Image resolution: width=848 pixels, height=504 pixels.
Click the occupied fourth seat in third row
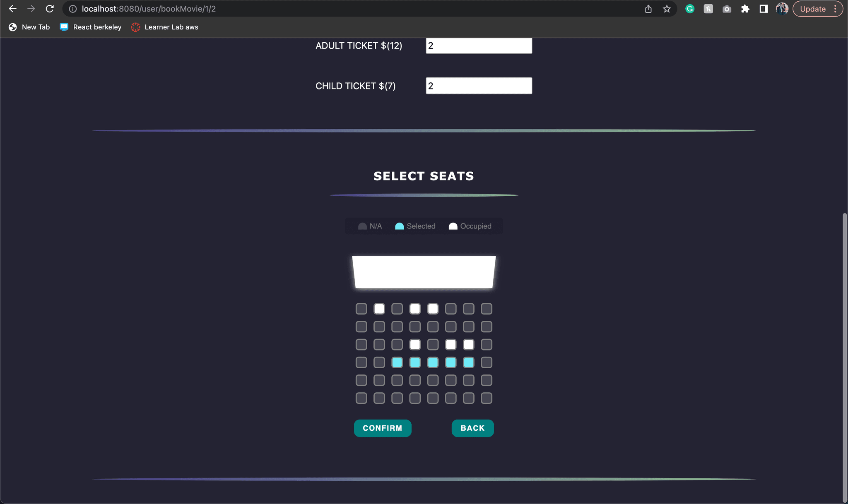(x=415, y=344)
